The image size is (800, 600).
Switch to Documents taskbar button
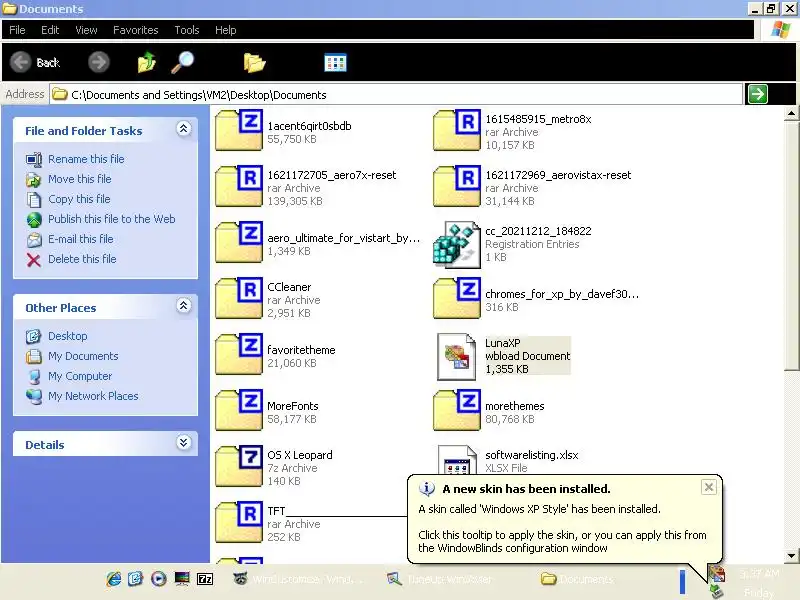click(578, 579)
